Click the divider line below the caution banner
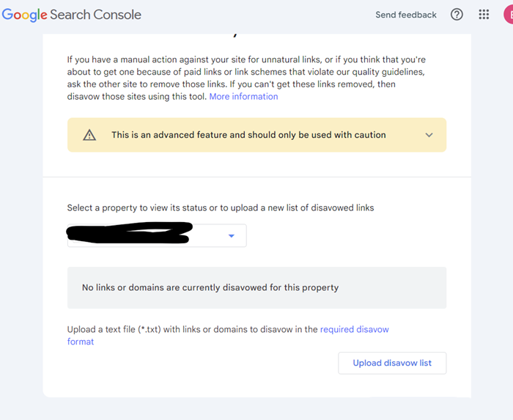This screenshot has width=513, height=420. 256,177
